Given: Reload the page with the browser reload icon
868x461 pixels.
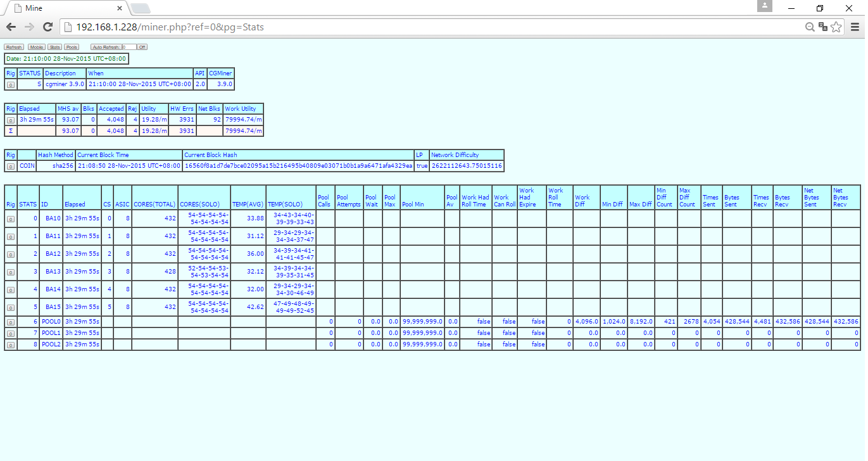Looking at the screenshot, I should tap(47, 27).
